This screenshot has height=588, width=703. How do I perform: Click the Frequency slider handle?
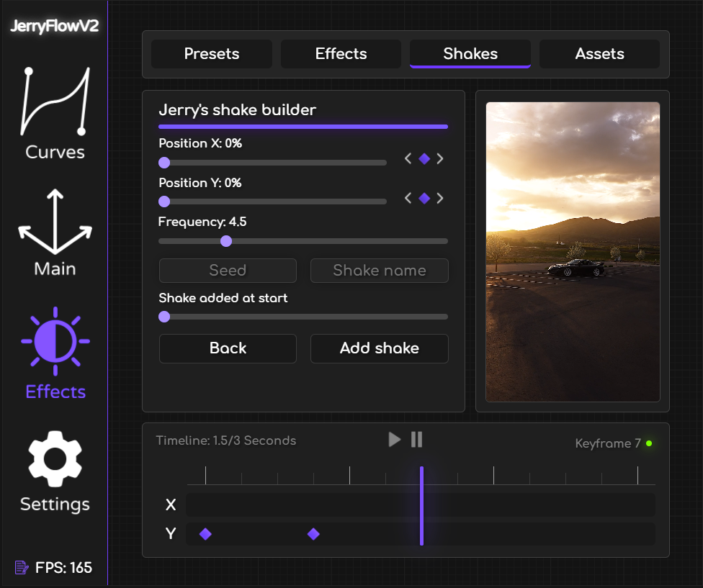pyautogui.click(x=226, y=241)
